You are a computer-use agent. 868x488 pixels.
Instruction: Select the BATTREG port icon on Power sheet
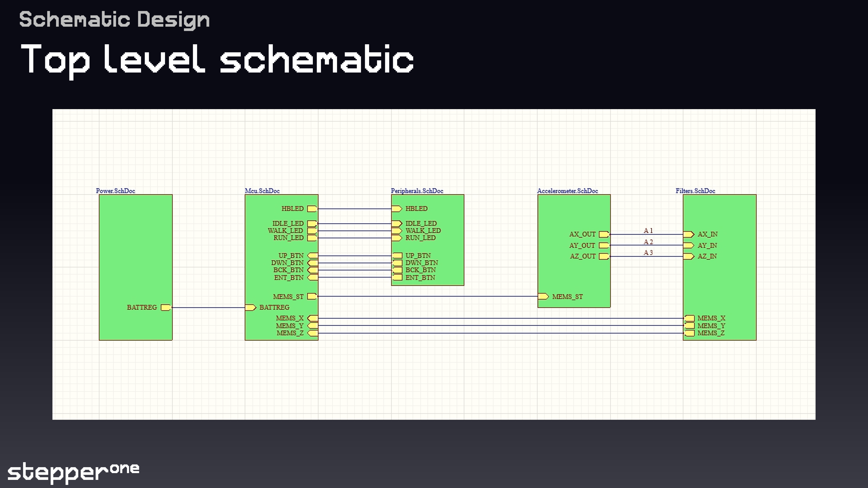(x=165, y=307)
